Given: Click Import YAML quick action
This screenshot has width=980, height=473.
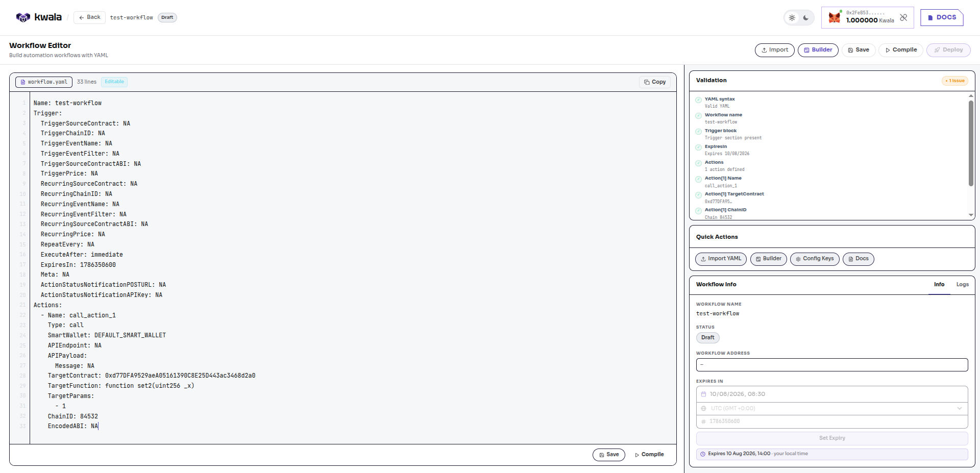Looking at the screenshot, I should (721, 259).
